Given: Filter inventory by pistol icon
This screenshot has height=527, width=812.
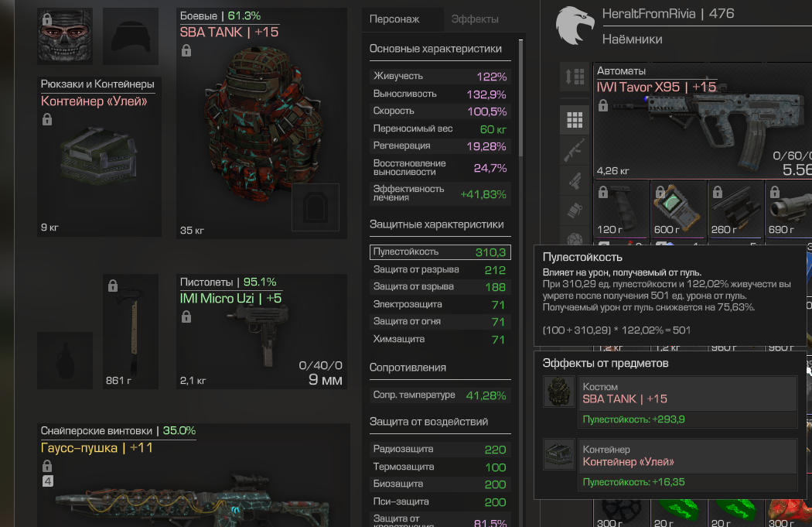Looking at the screenshot, I should [x=575, y=180].
